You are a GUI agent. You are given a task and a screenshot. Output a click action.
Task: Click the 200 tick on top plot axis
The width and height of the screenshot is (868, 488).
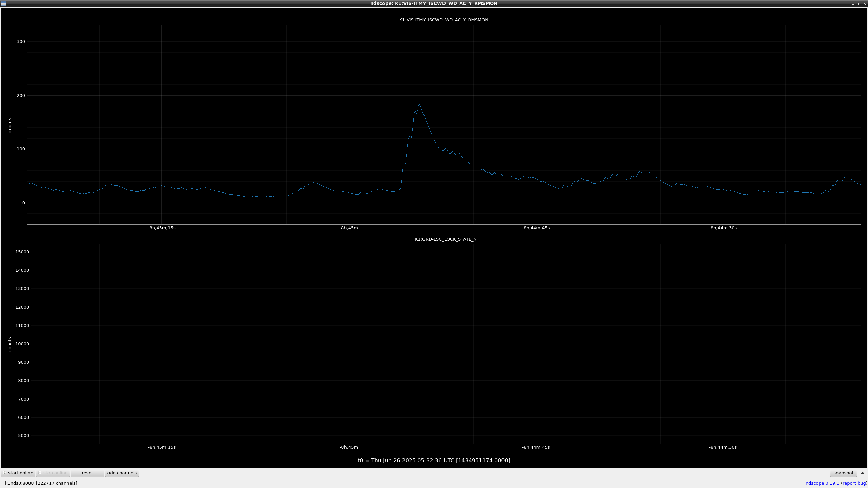click(21, 96)
